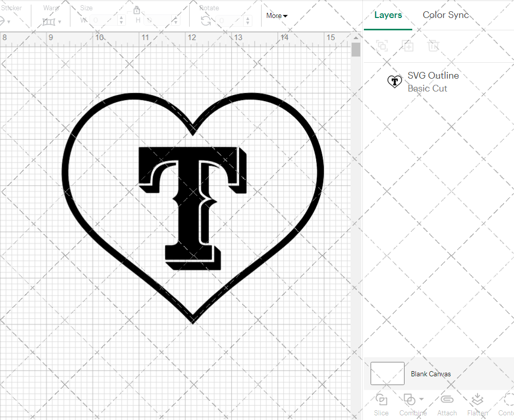Toggle the size aspect ratio lock
The height and width of the screenshot is (420, 514).
click(x=137, y=10)
